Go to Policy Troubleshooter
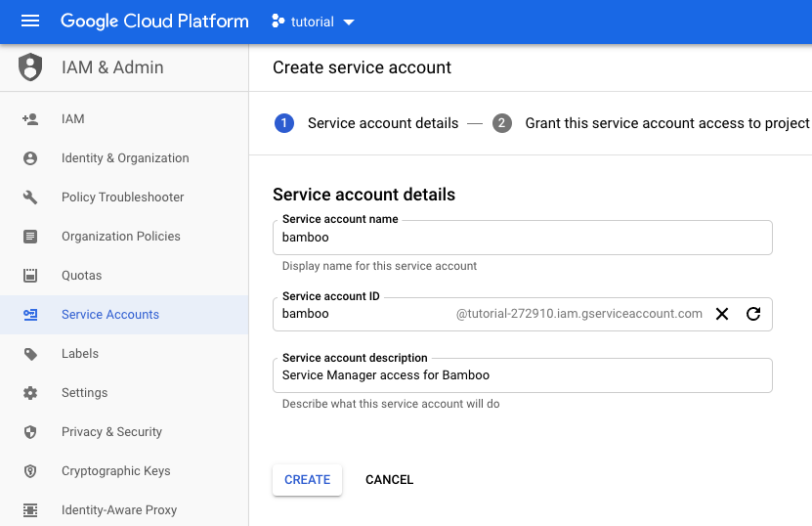 click(x=124, y=197)
